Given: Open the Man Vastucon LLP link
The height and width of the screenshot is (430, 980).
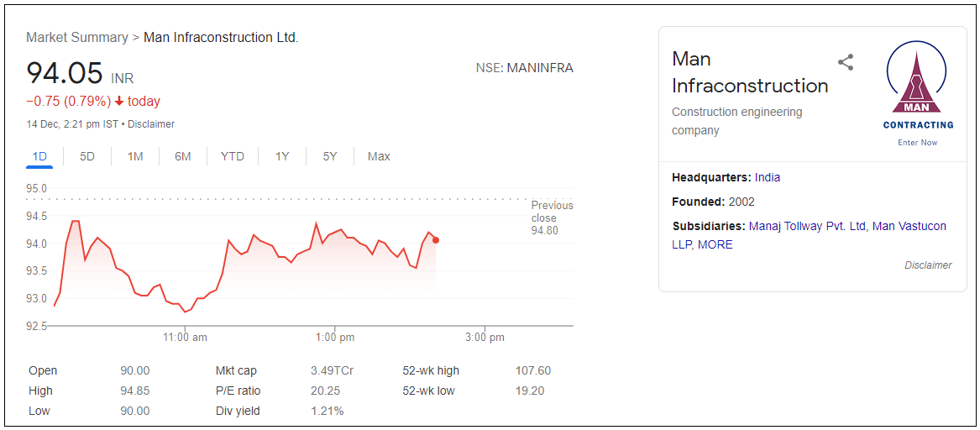Looking at the screenshot, I should (909, 226).
